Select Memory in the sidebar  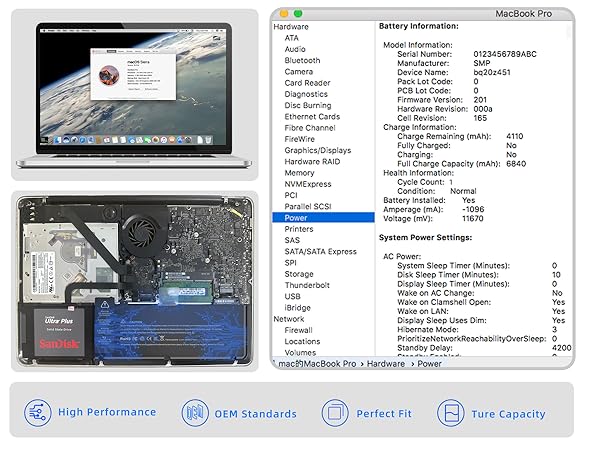(x=299, y=173)
